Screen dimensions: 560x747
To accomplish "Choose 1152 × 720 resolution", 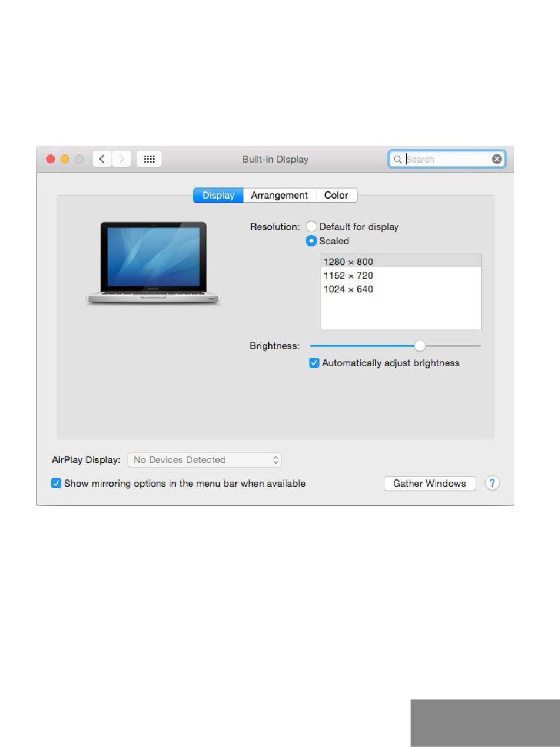I will (348, 275).
